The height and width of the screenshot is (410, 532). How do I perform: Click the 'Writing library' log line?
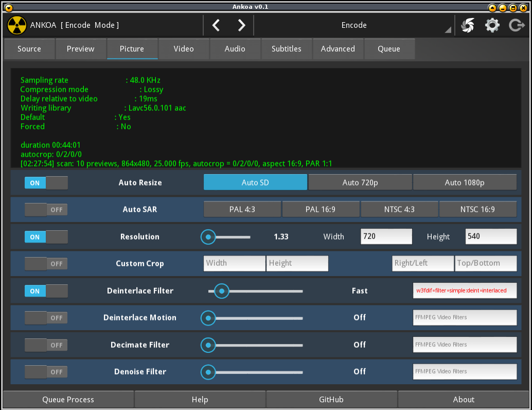(x=103, y=108)
